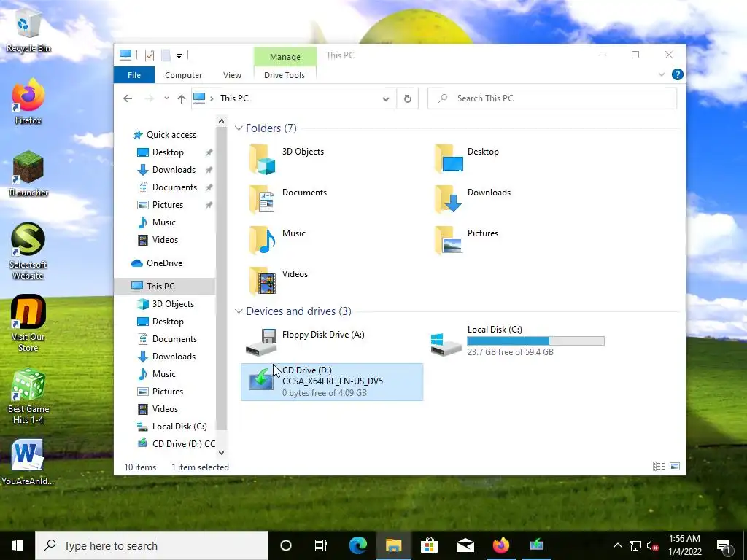Image resolution: width=747 pixels, height=560 pixels.
Task: Select the Desktop folder in Folders group
Action: coord(449,159)
